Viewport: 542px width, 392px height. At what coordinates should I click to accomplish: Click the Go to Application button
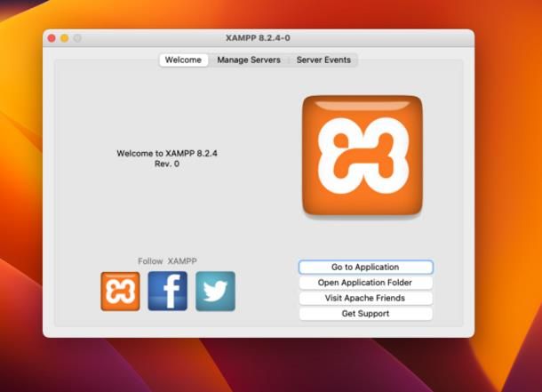tap(365, 268)
